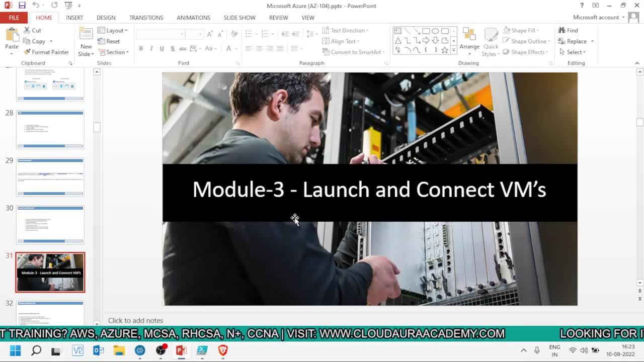Open the REVIEW tab
644x362 pixels.
point(278,18)
